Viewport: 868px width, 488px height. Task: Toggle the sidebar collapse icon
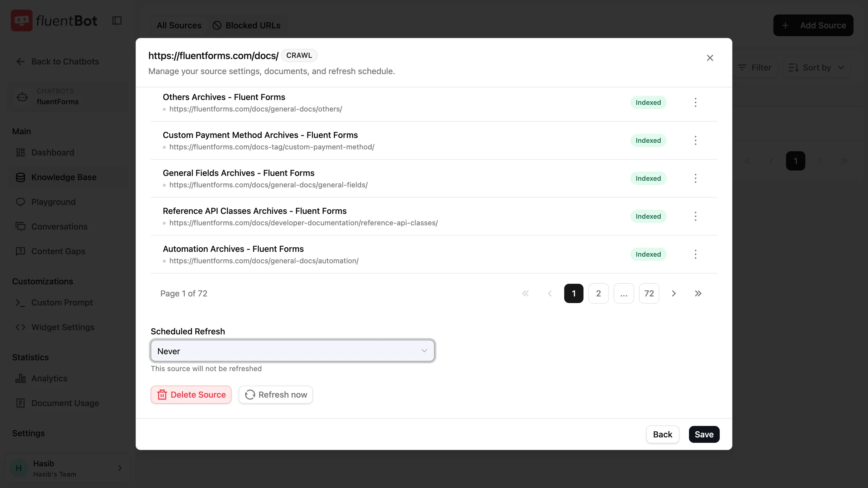click(x=117, y=20)
